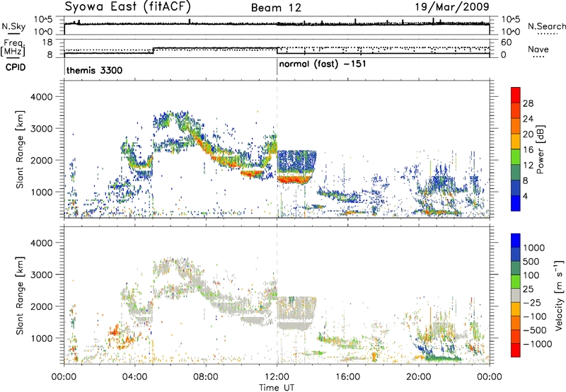The height and width of the screenshot is (392, 566).
Task: Click the '18' tick on left frequency axis
Action: click(x=47, y=42)
